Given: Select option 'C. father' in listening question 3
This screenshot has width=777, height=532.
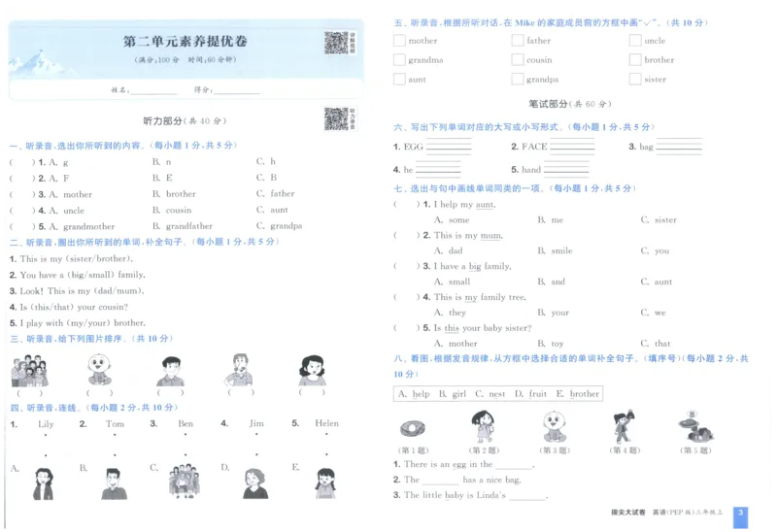Looking at the screenshot, I should click(276, 194).
